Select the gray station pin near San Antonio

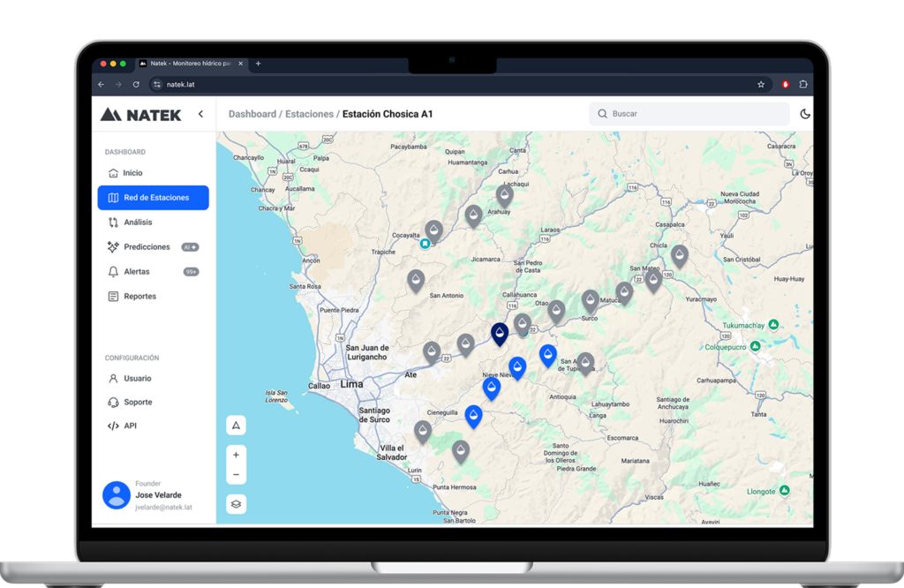pyautogui.click(x=416, y=280)
